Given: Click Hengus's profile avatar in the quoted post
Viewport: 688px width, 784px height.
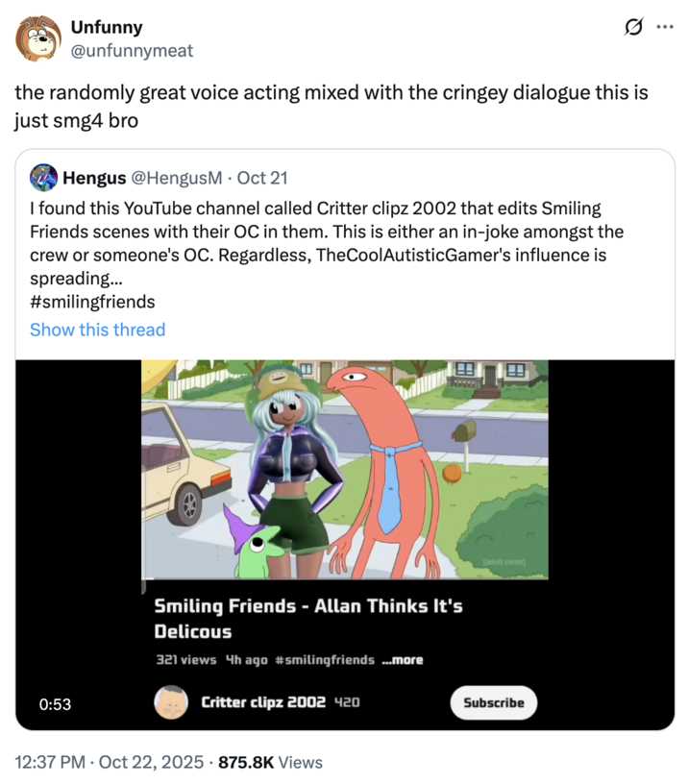Looking at the screenshot, I should 42,178.
